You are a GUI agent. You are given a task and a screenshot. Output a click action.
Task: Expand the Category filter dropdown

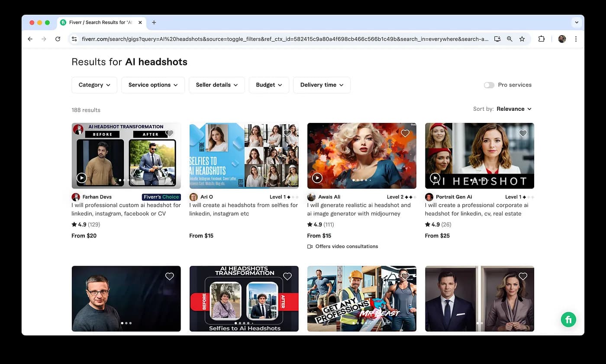click(94, 85)
